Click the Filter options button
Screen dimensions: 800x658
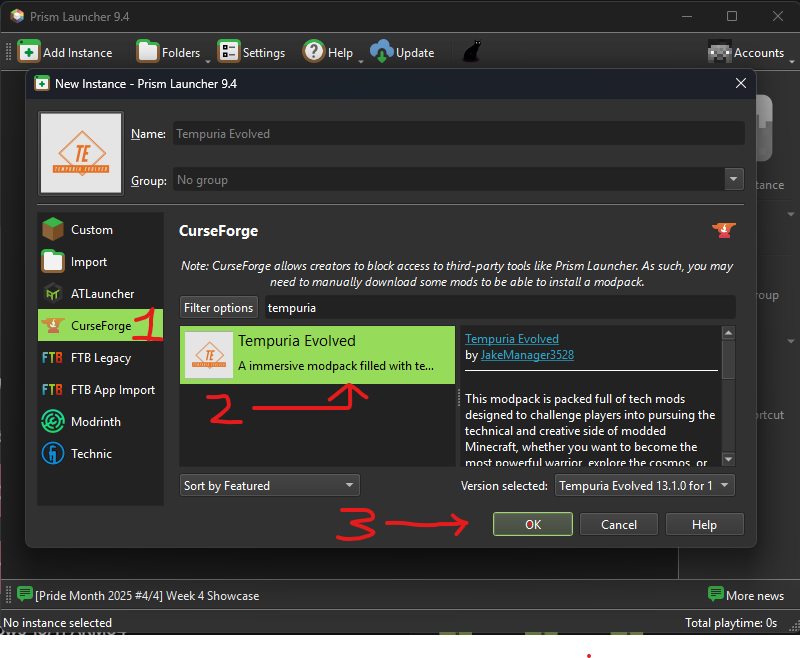(218, 308)
